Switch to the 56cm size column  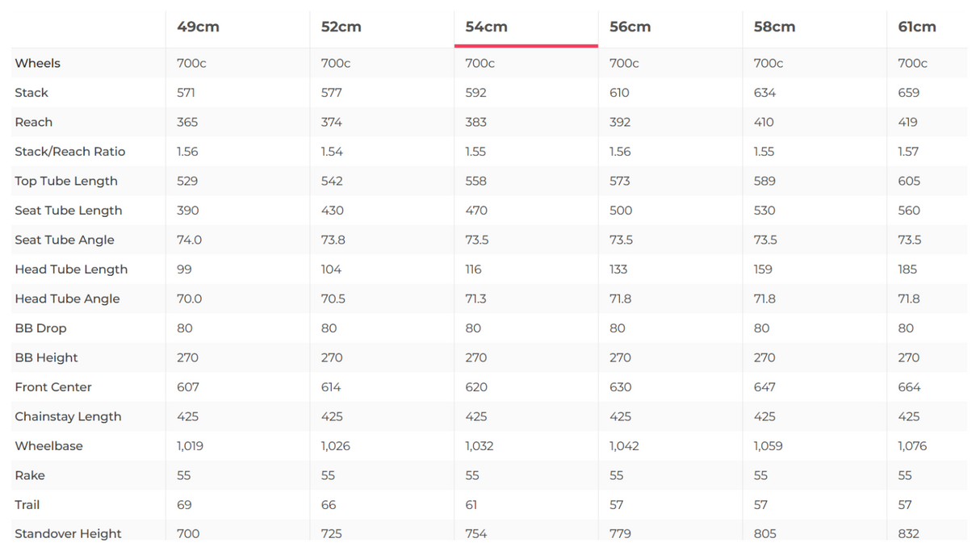[x=630, y=27]
